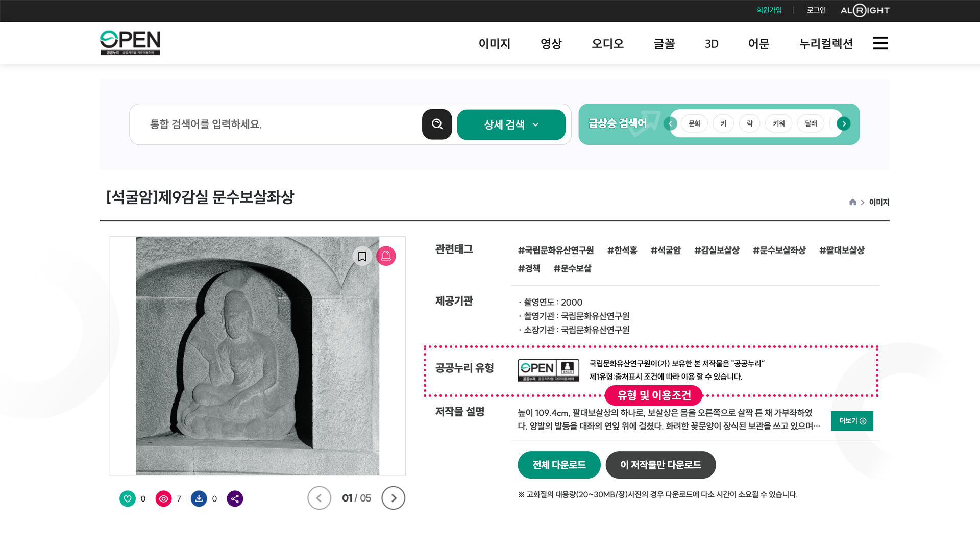
Task: Click the 회원가입 link
Action: (x=769, y=10)
